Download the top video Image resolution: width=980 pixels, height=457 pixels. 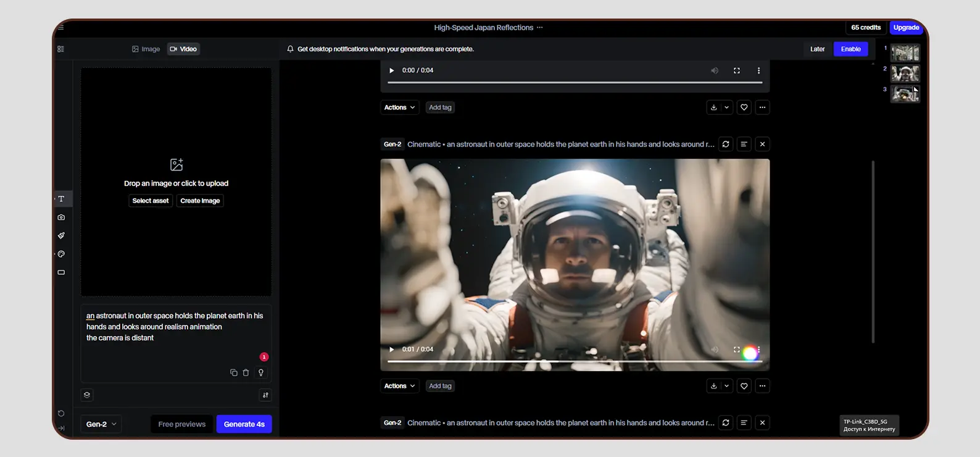pos(714,107)
